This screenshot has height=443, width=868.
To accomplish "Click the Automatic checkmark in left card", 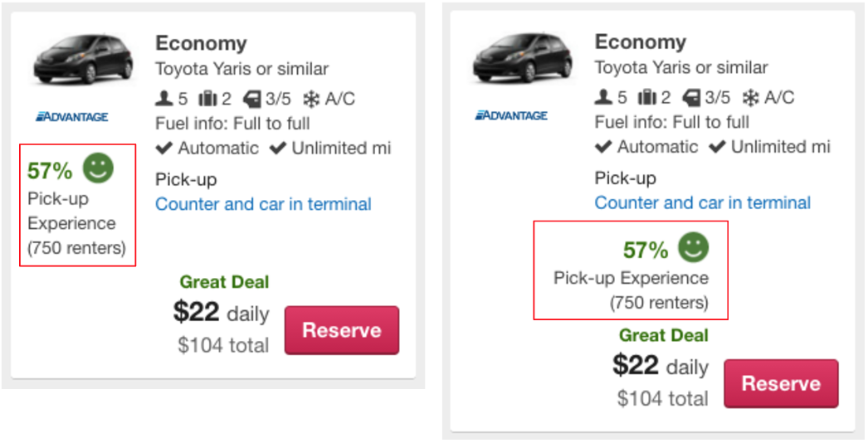I will (163, 148).
